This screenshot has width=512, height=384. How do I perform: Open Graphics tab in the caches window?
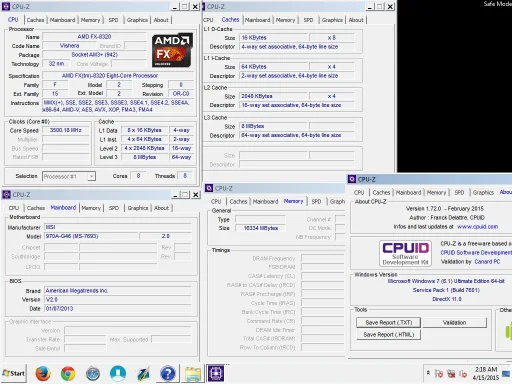(x=332, y=20)
